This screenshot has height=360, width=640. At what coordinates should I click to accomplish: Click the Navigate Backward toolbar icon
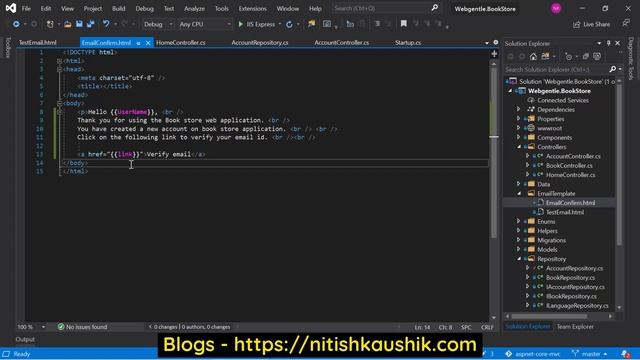16,24
